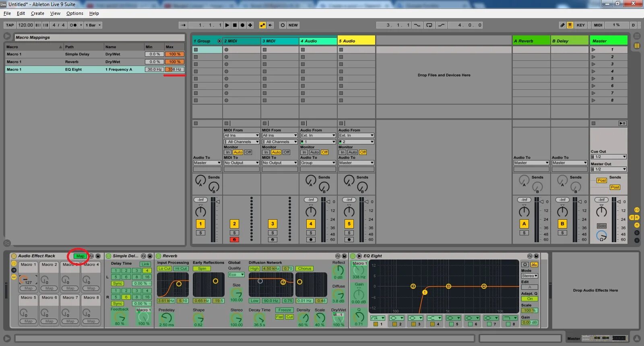
Task: Save Reverb preset disk icon
Action: [344, 256]
